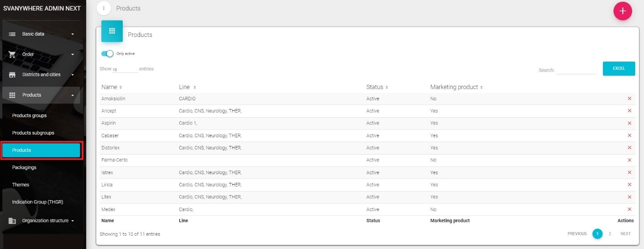The width and height of the screenshot is (644, 249).
Task: Expand Districts and cities menu
Action: point(41,75)
